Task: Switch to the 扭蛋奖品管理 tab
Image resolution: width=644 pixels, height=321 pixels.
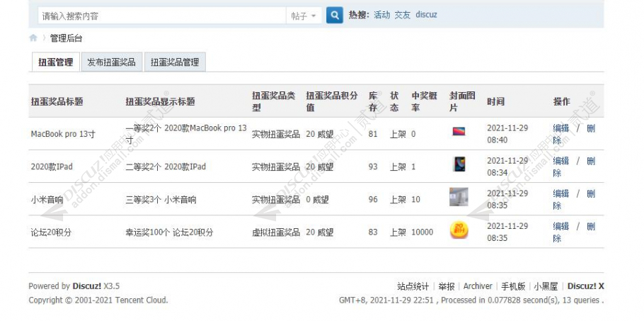Action: (175, 62)
